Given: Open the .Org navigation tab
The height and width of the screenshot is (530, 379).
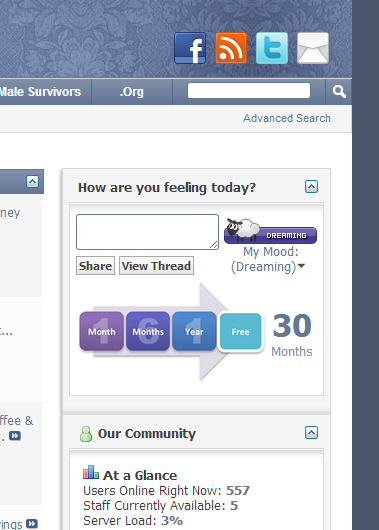Looking at the screenshot, I should click(x=132, y=92).
